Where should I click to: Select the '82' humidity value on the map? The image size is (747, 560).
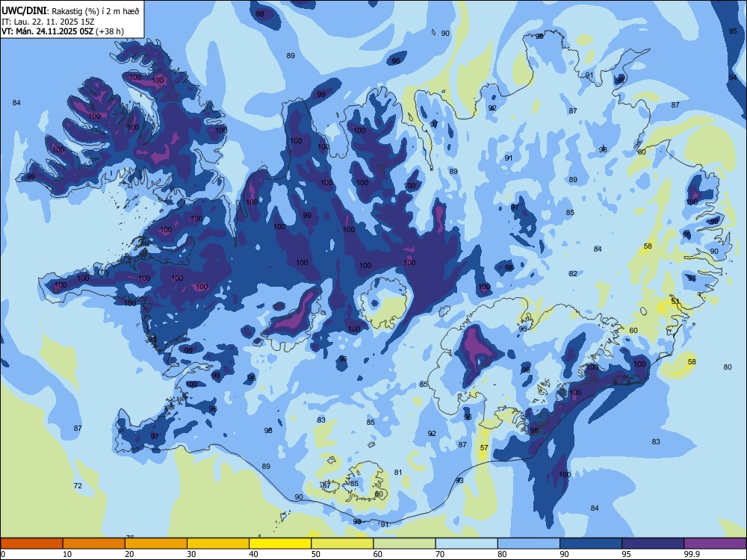click(573, 273)
